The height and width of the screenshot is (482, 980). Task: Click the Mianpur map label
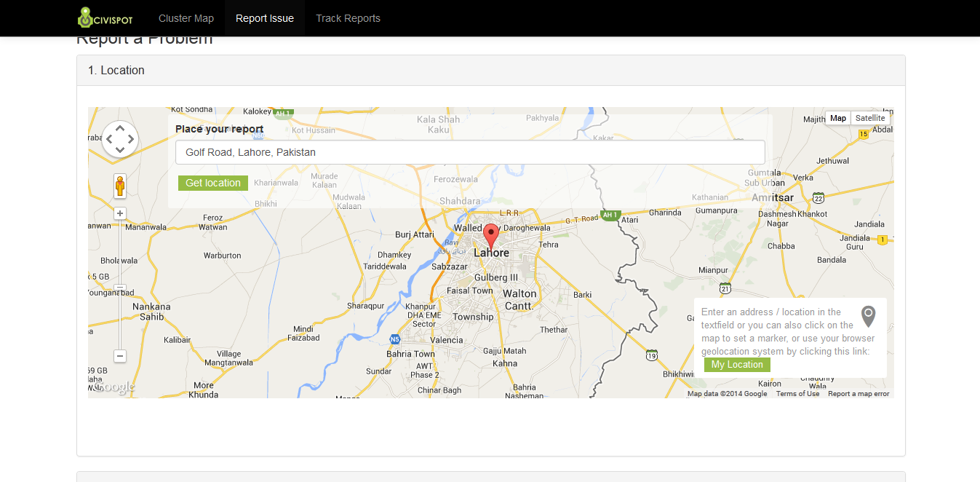pos(713,270)
